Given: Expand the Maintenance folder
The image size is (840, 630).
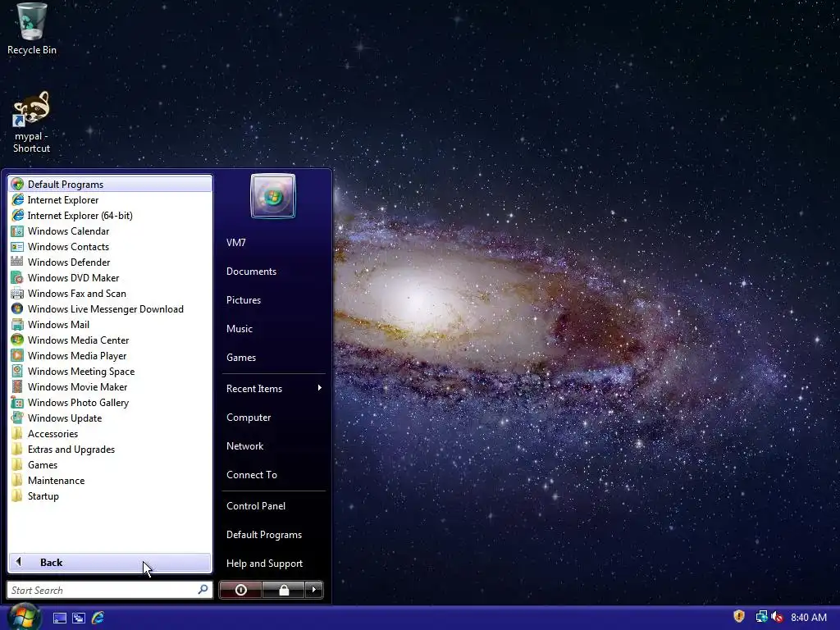Looking at the screenshot, I should (x=110, y=480).
